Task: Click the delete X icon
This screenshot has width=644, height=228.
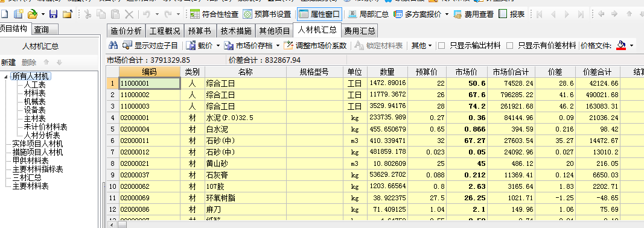Action: [x=129, y=14]
